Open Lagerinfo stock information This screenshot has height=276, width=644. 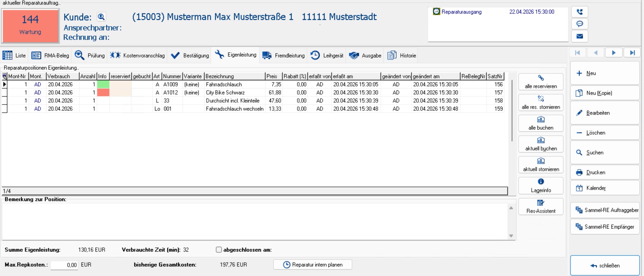click(x=541, y=186)
